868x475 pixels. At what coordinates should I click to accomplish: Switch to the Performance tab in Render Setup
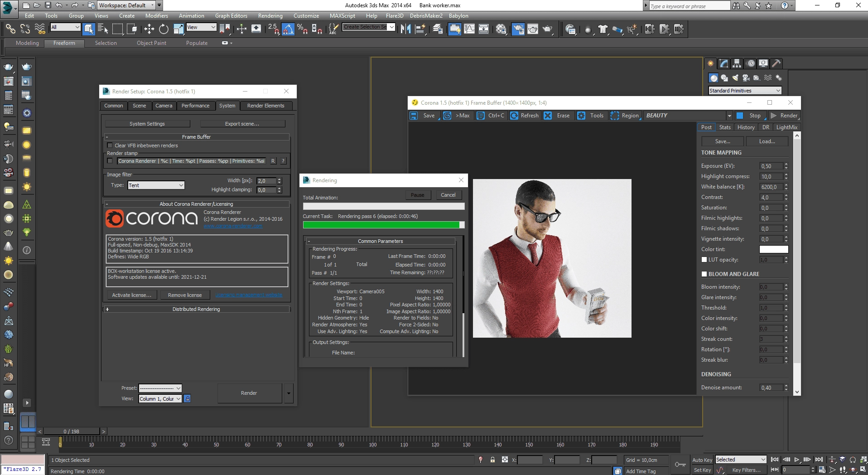(195, 106)
